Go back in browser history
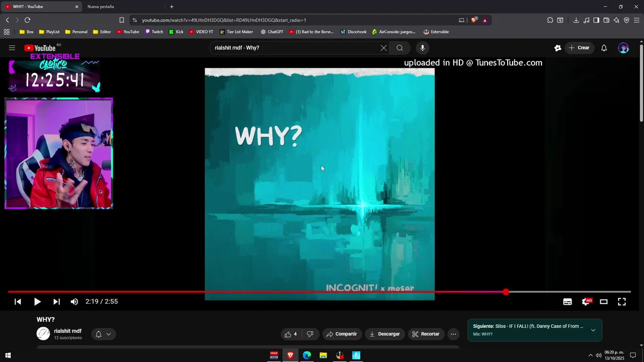 pos(7,20)
